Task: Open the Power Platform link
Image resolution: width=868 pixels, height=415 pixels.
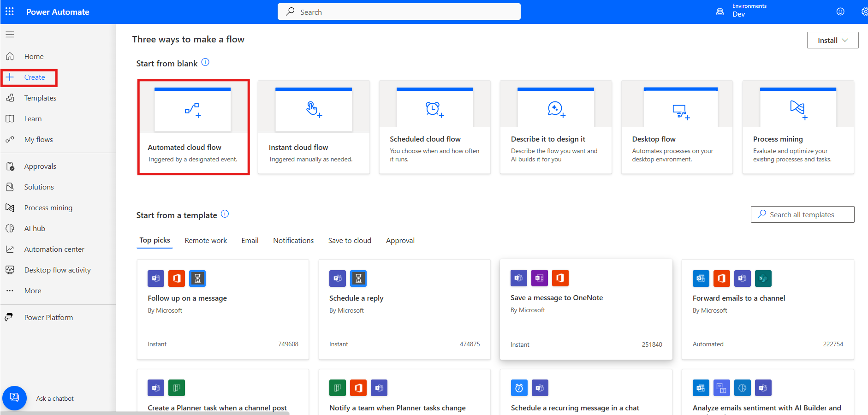Action: tap(48, 318)
